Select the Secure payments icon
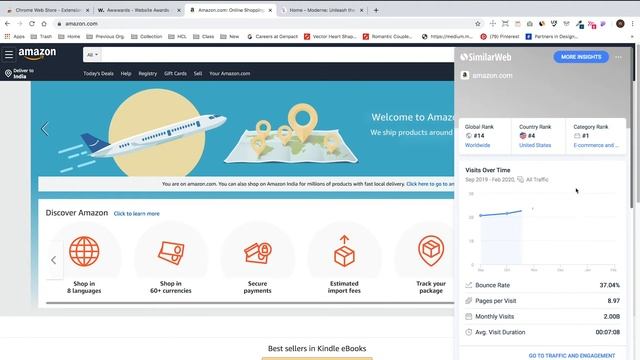 258,253
